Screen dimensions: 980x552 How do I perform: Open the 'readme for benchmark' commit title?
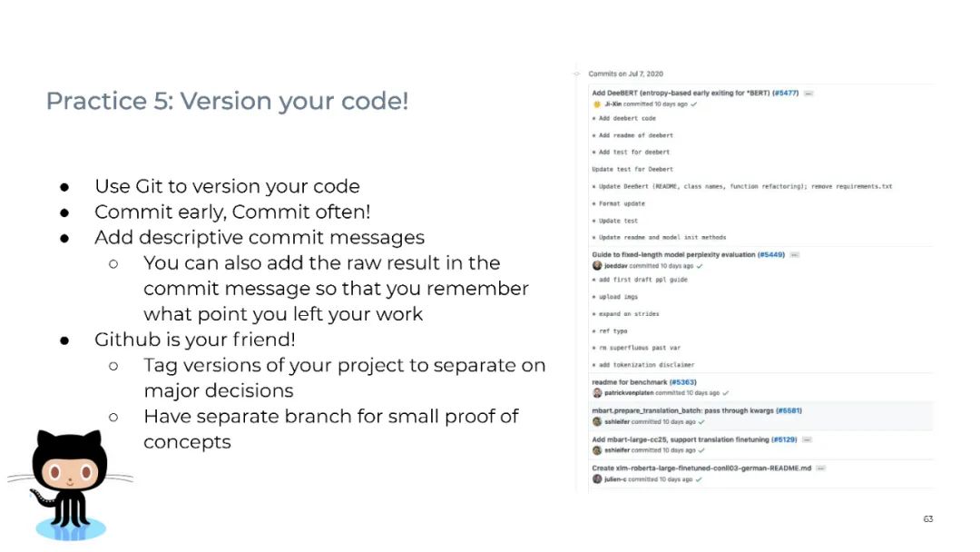tap(630, 382)
